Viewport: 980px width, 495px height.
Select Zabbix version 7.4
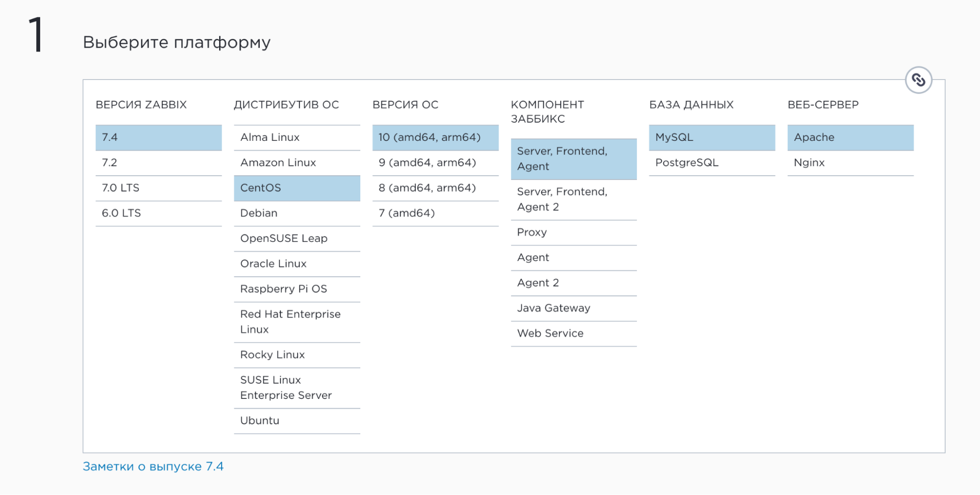158,137
